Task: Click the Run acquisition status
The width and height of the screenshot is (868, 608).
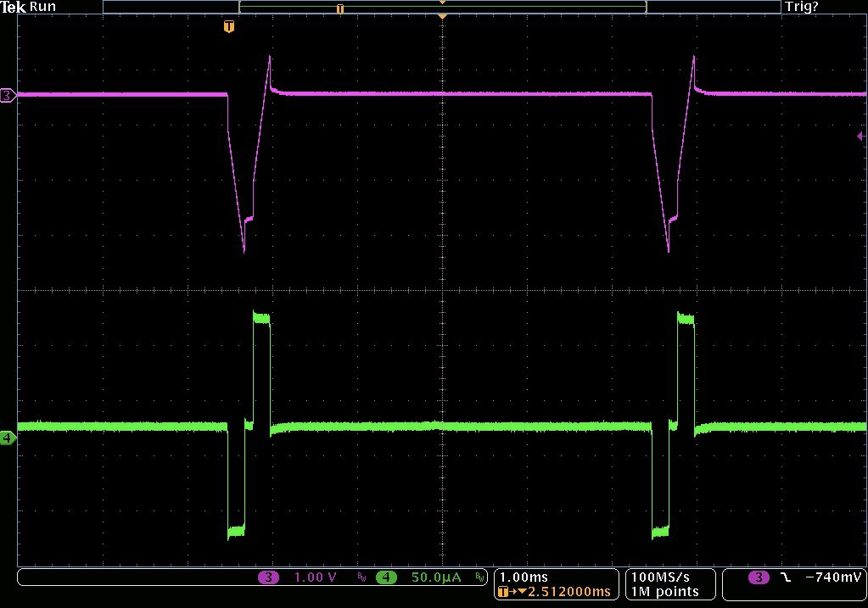Action: pos(42,7)
